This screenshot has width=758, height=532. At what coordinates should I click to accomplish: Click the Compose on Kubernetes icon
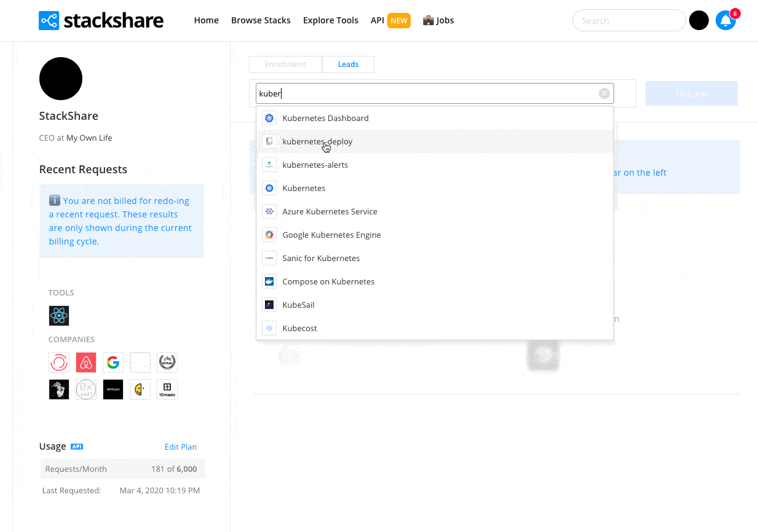[269, 281]
